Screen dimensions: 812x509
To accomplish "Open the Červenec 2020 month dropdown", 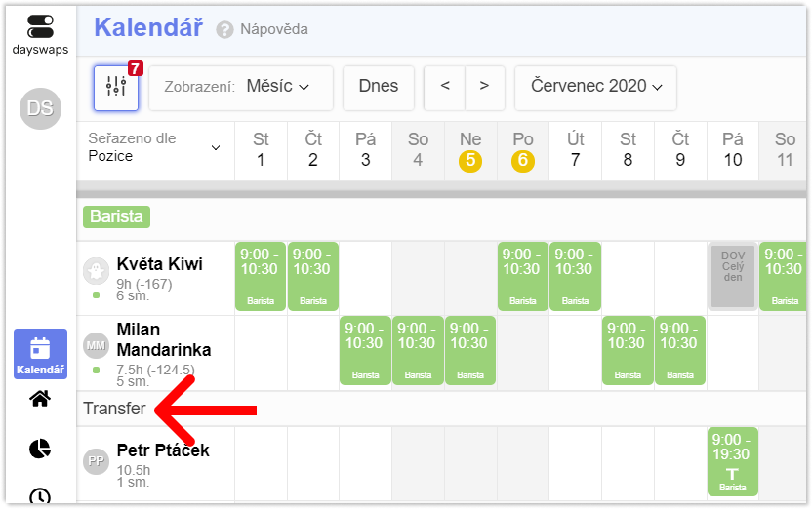I will (x=595, y=88).
